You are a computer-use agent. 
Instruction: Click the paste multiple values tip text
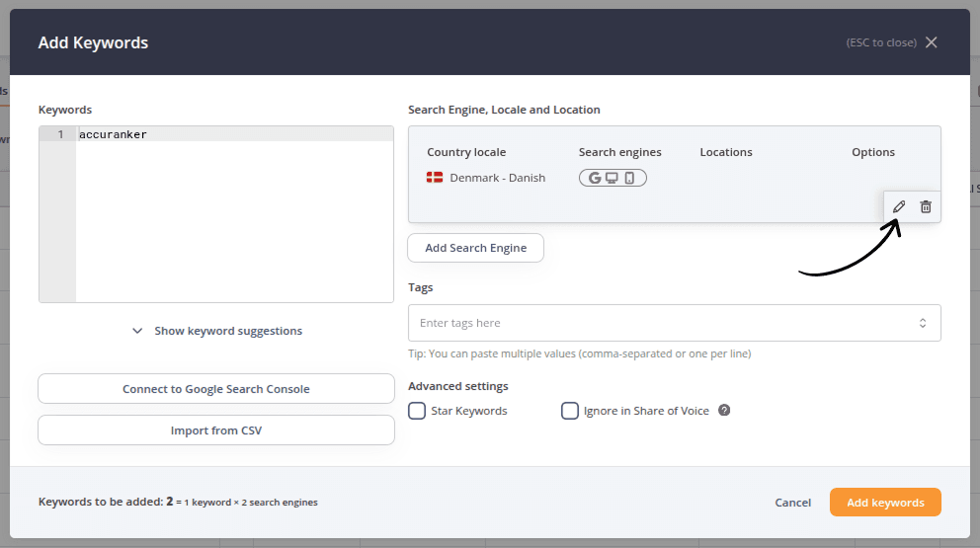(579, 353)
